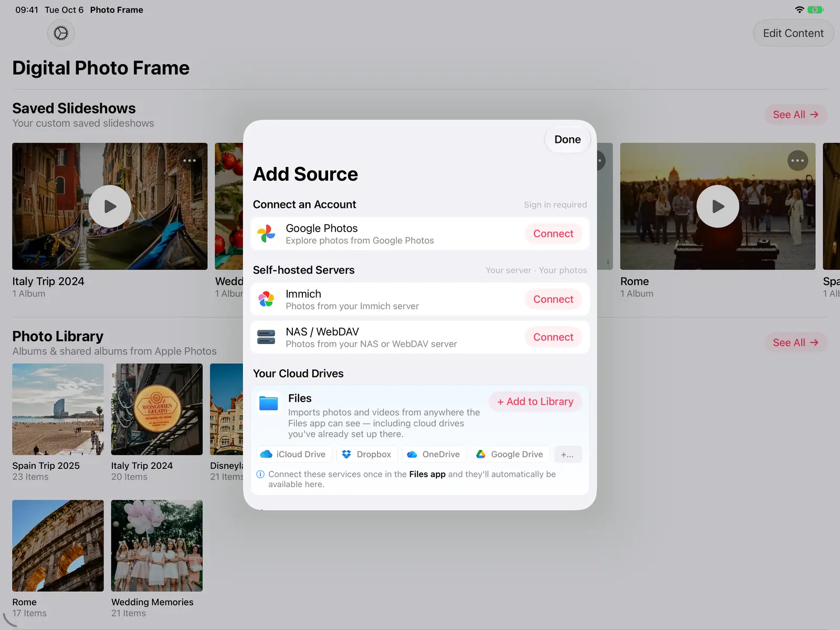Show more cloud services with +… chip
840x630 pixels.
568,454
